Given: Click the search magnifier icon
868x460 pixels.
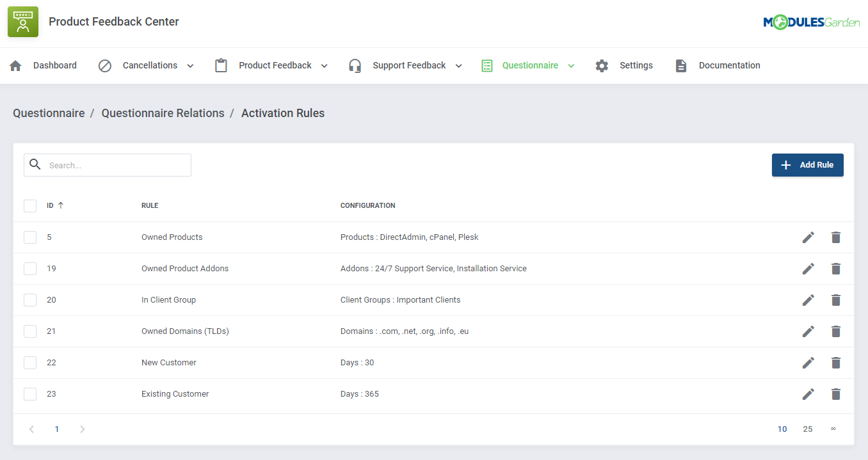Looking at the screenshot, I should coord(35,164).
